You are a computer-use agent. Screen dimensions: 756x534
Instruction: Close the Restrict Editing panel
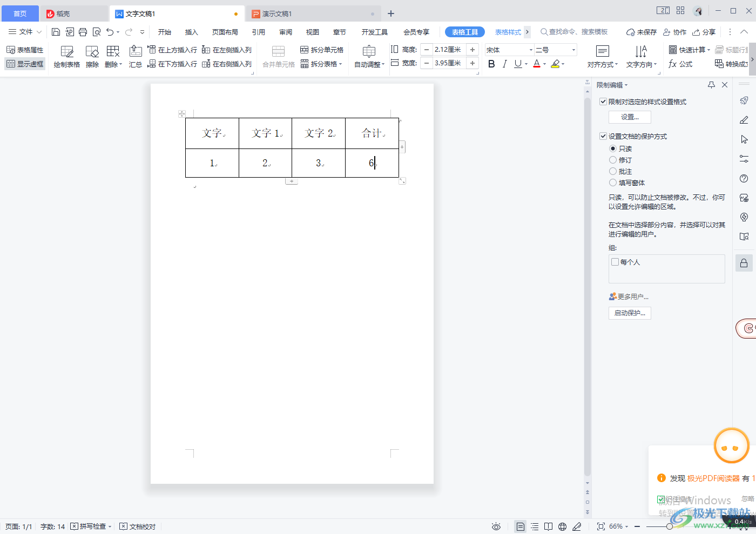(x=725, y=85)
